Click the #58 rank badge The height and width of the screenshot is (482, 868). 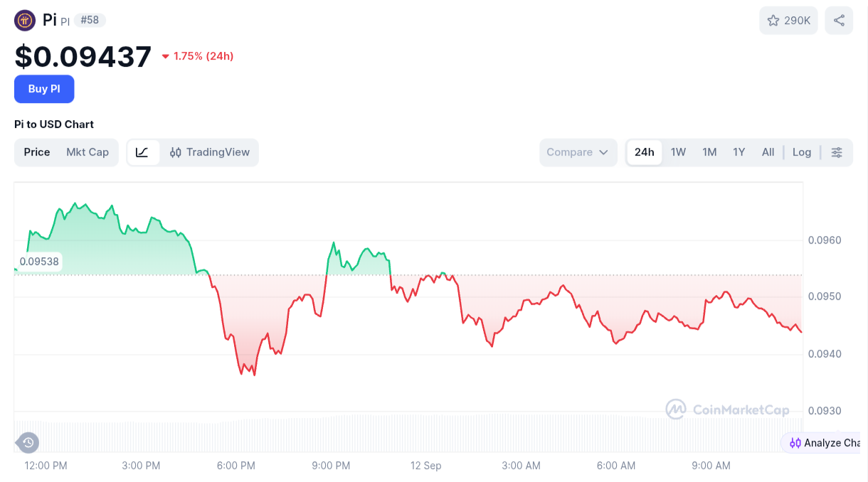[90, 20]
